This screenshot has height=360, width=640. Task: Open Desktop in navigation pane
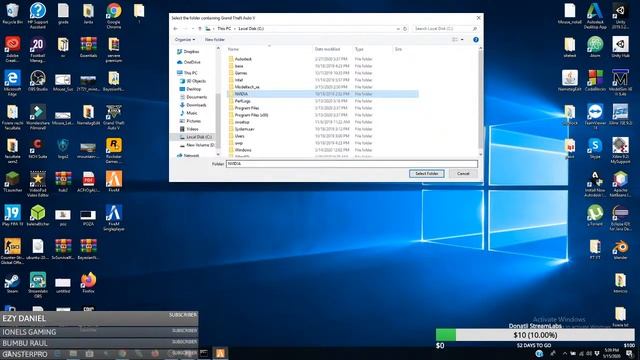point(191,89)
